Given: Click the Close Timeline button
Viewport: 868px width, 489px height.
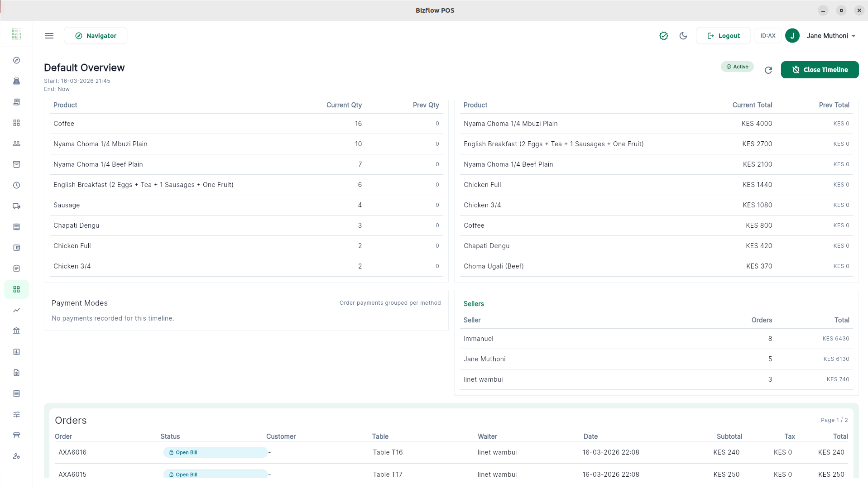Looking at the screenshot, I should (820, 70).
